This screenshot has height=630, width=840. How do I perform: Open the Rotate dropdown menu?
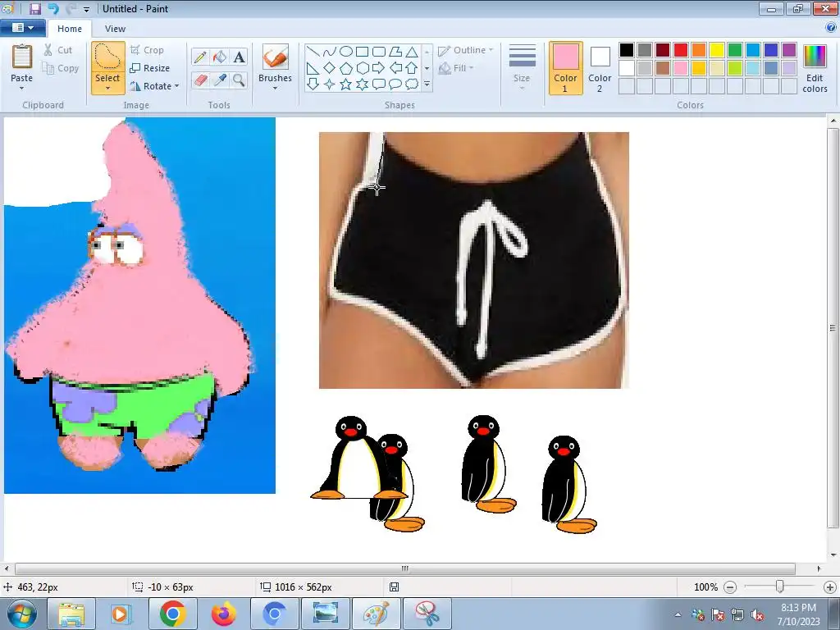(177, 86)
